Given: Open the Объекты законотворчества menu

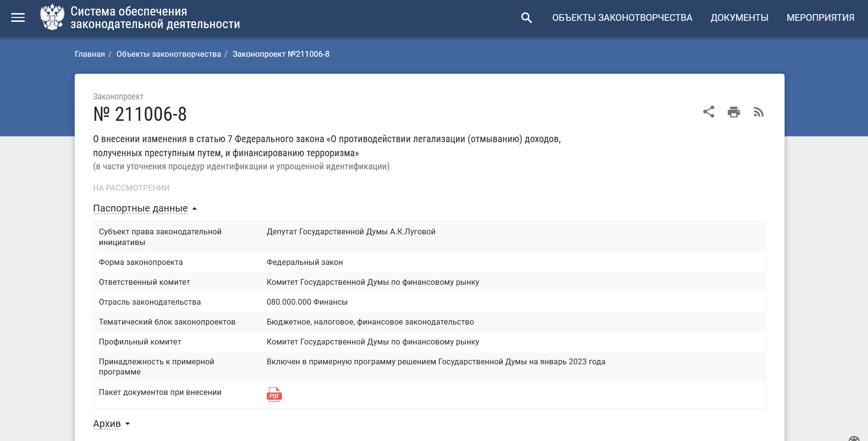Looking at the screenshot, I should coord(622,18).
